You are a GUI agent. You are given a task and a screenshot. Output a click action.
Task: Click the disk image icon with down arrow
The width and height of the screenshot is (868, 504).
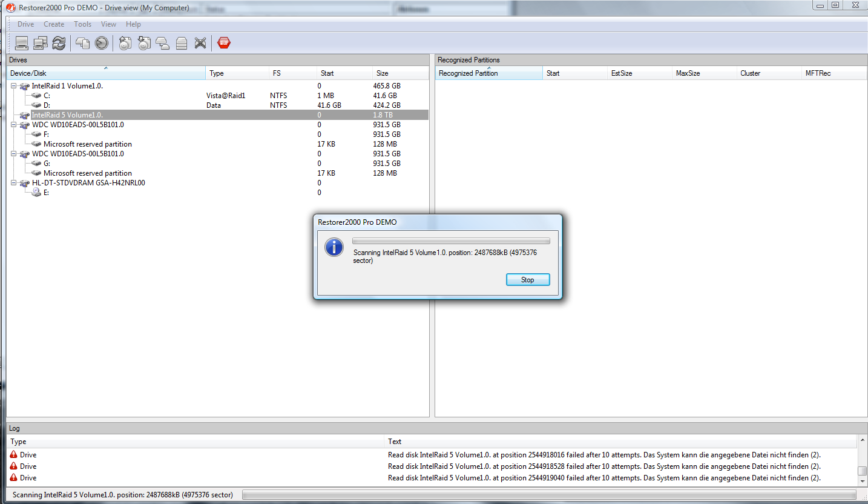(144, 43)
